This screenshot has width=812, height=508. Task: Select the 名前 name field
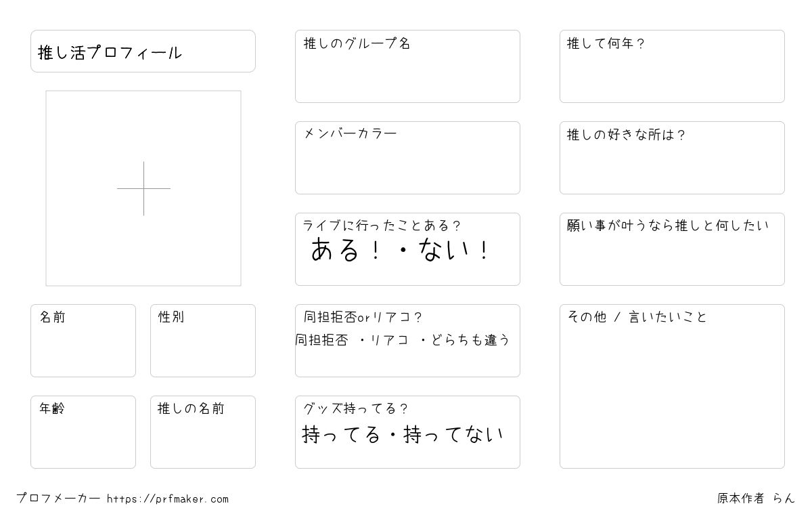coord(83,341)
